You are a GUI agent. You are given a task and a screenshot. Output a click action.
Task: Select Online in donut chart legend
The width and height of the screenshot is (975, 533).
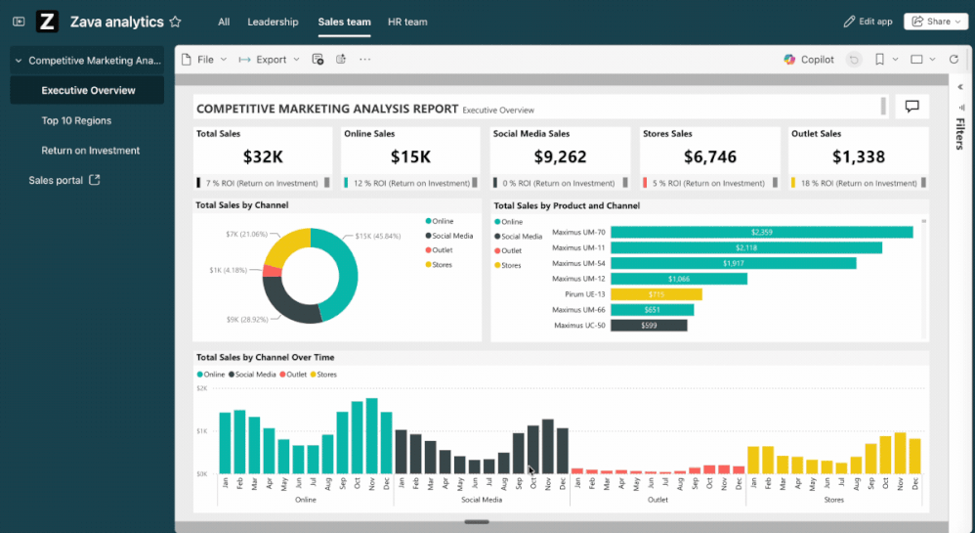[440, 221]
